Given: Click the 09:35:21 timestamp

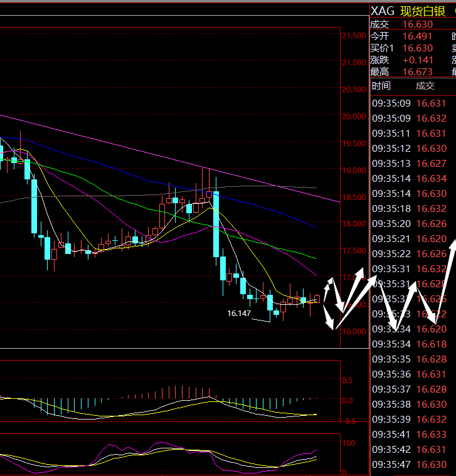Looking at the screenshot, I should coord(391,238).
